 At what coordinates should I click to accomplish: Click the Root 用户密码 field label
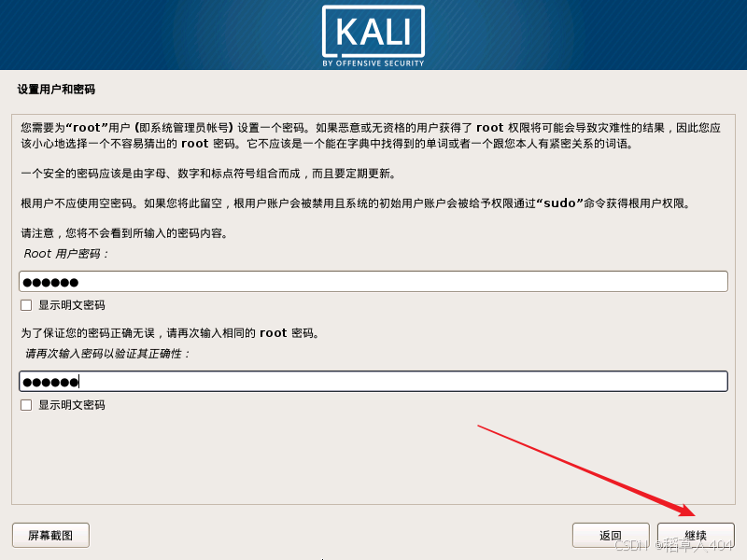point(66,254)
